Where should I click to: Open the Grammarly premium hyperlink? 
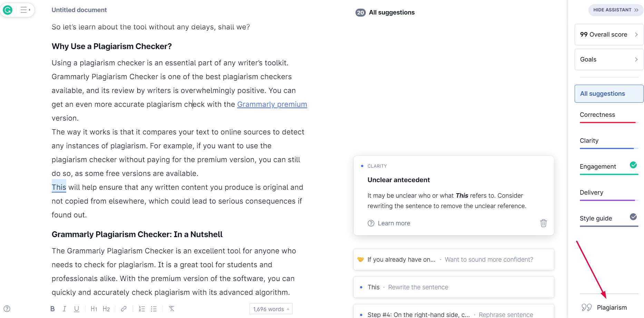(x=272, y=104)
